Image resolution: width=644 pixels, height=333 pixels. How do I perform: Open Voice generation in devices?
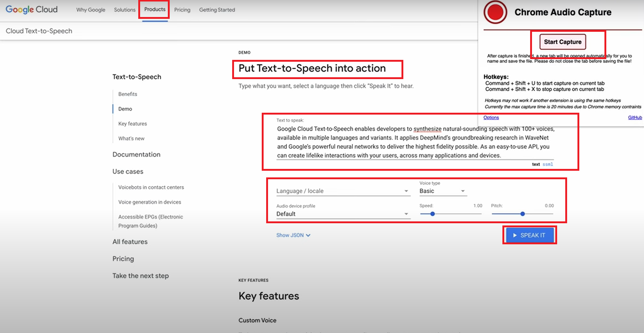(x=149, y=202)
